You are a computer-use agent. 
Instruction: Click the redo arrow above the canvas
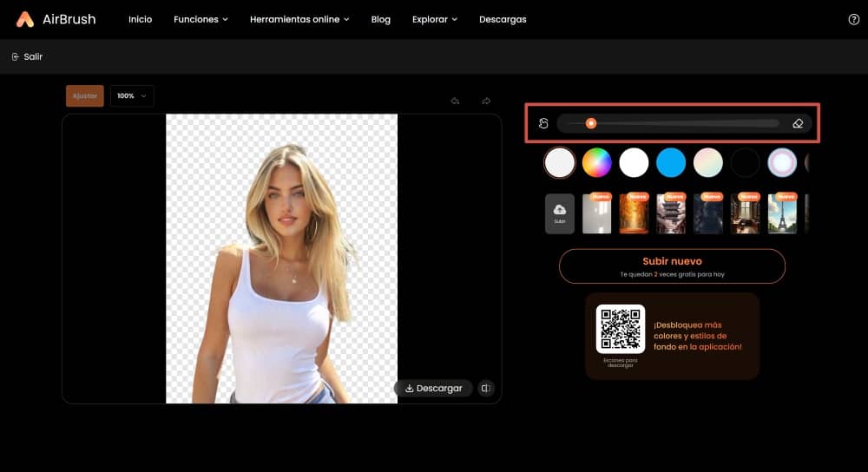[486, 101]
